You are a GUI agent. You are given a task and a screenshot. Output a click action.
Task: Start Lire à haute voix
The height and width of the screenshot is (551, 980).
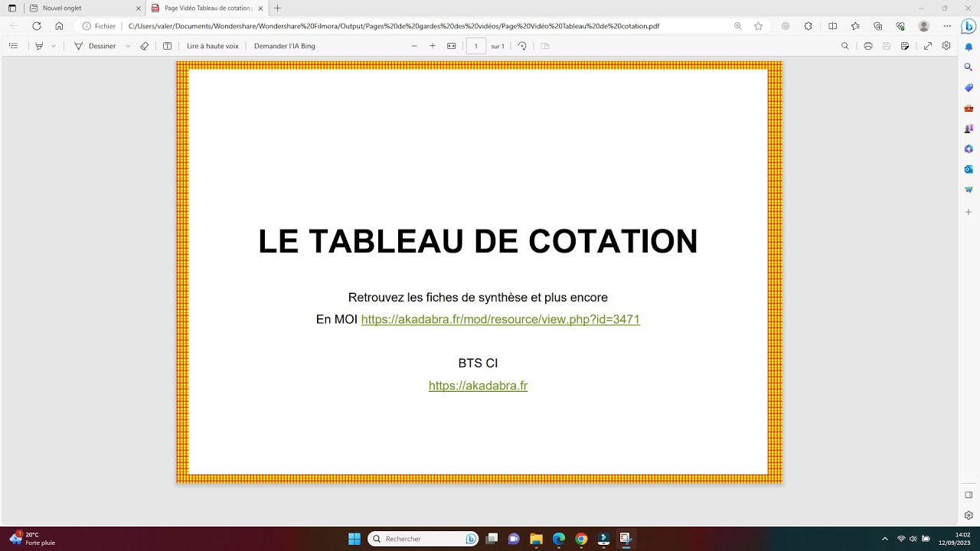pos(213,46)
